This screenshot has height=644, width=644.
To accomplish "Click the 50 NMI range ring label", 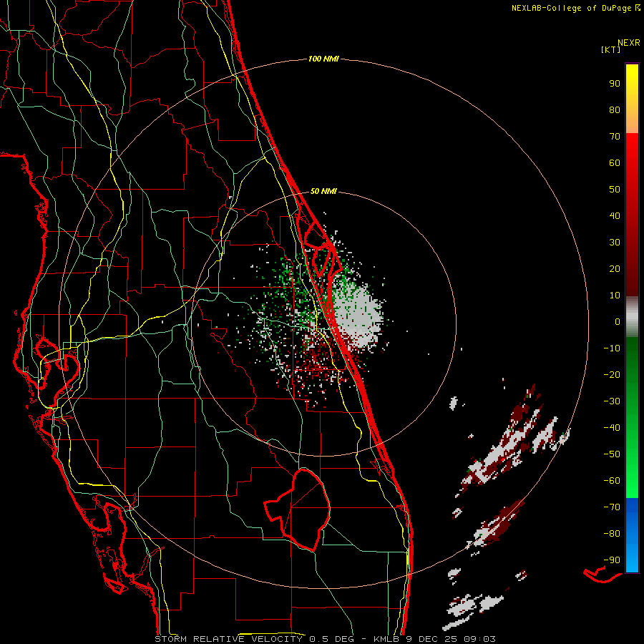I will pyautogui.click(x=323, y=191).
